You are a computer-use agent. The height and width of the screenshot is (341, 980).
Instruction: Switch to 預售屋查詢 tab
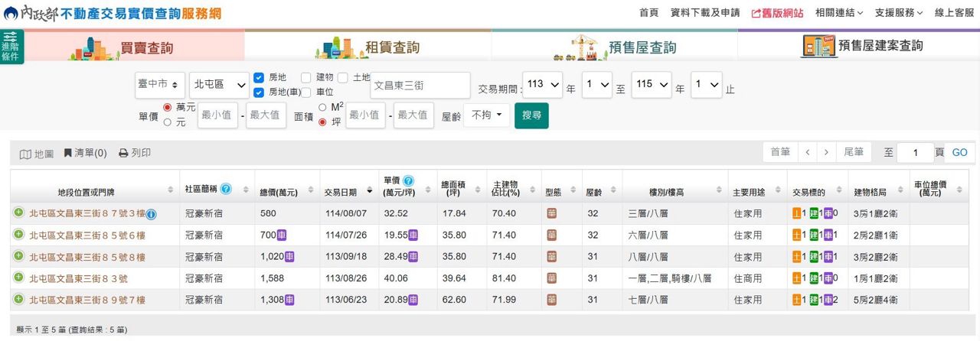pyautogui.click(x=614, y=47)
